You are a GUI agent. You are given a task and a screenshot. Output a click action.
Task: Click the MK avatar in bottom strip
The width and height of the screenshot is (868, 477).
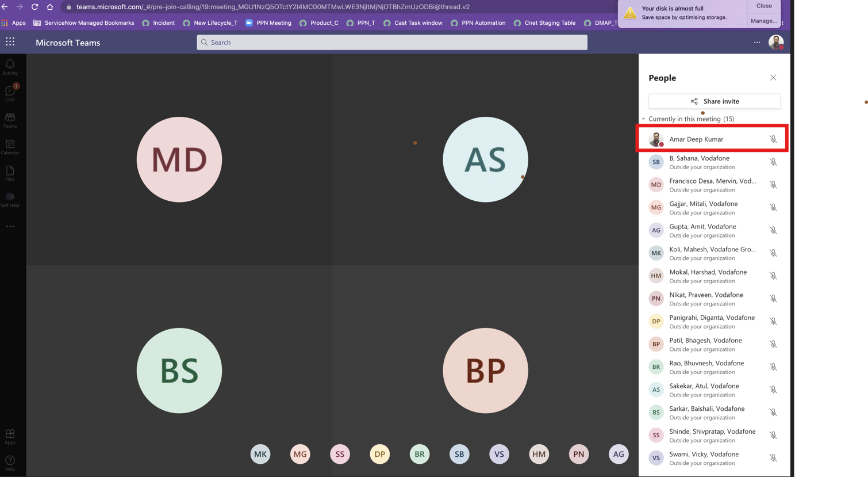260,454
